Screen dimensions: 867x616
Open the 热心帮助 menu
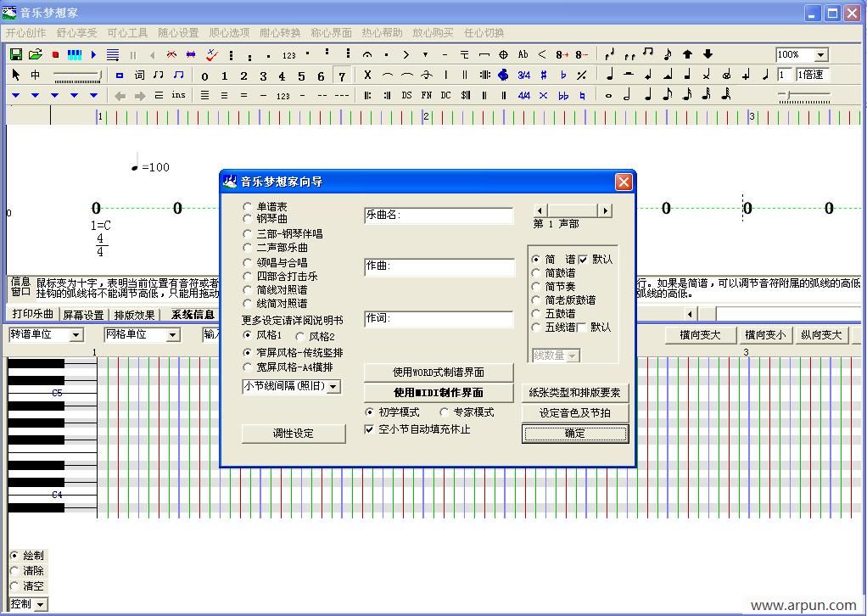382,33
